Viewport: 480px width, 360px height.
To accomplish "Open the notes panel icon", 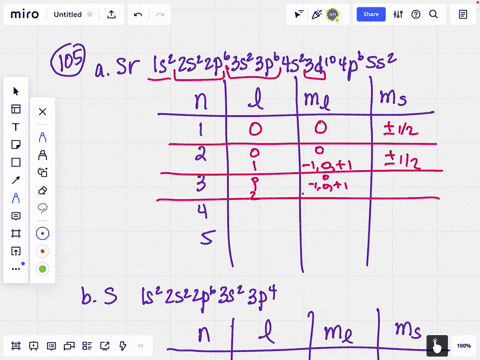I will pyautogui.click(x=463, y=14).
